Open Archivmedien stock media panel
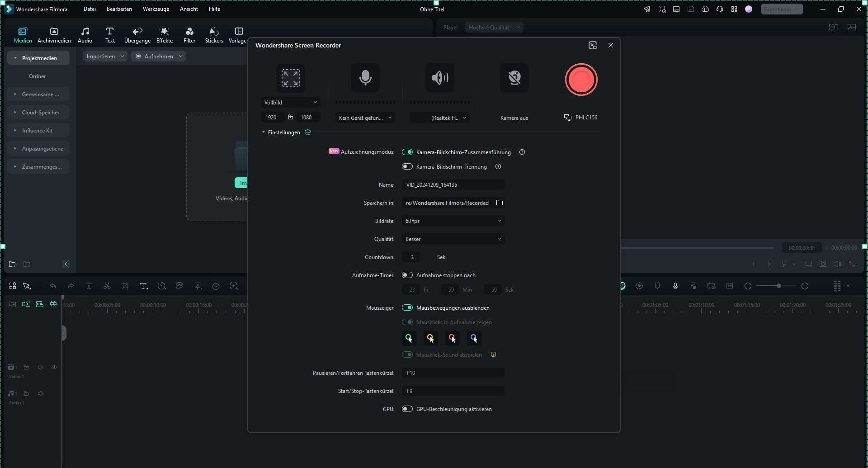This screenshot has height=468, width=868. click(x=54, y=35)
